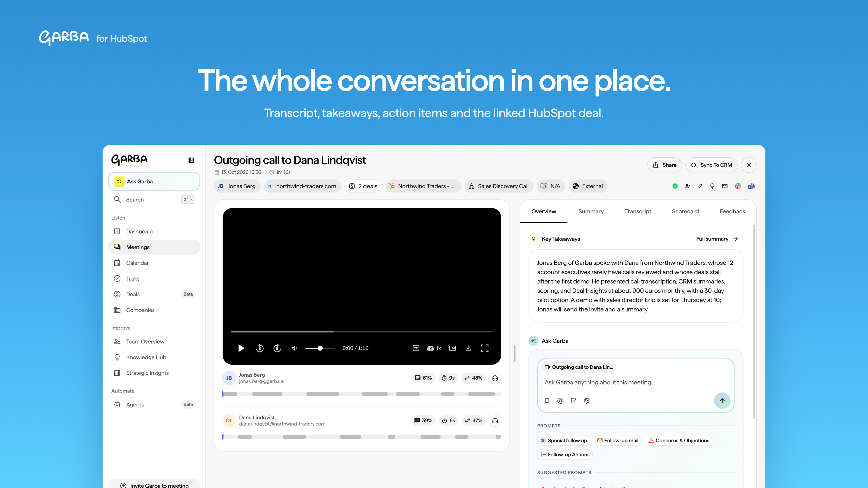
Task: Click the bookmark icon in Ask Garba box
Action: coord(547,400)
